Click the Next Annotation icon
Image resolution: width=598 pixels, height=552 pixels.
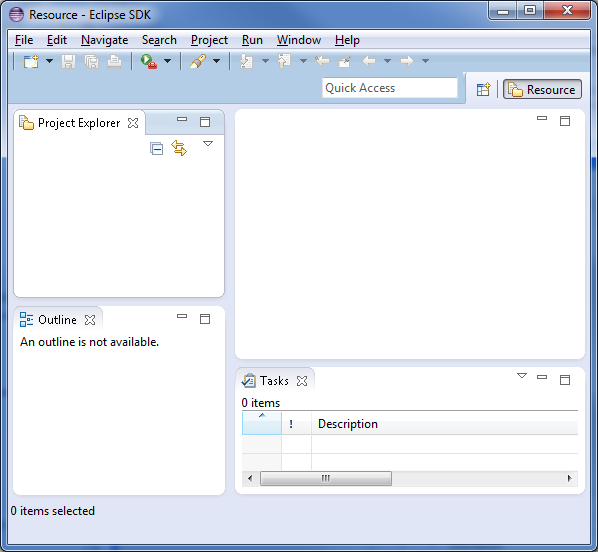(246, 61)
